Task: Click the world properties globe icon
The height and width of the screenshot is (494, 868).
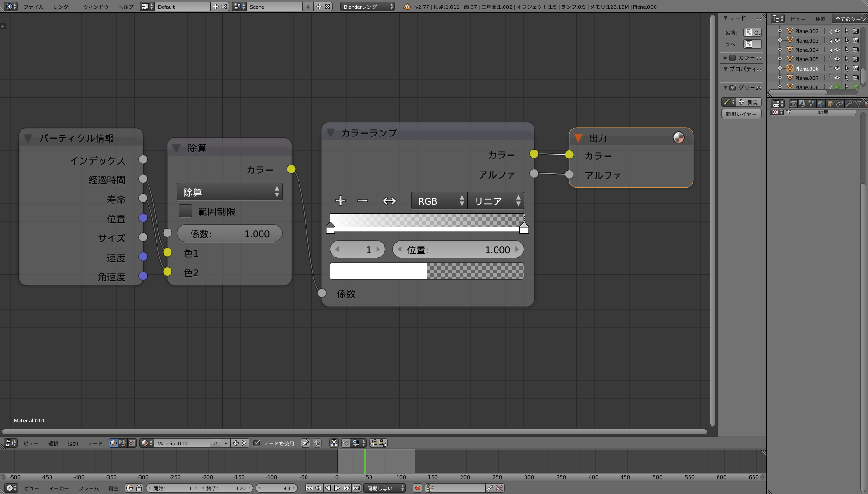Action: [821, 104]
